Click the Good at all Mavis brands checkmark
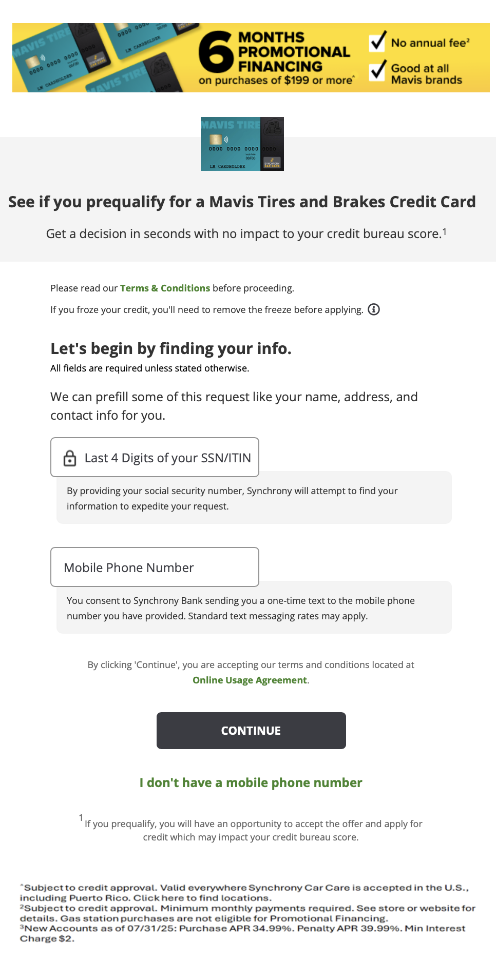 tap(378, 70)
